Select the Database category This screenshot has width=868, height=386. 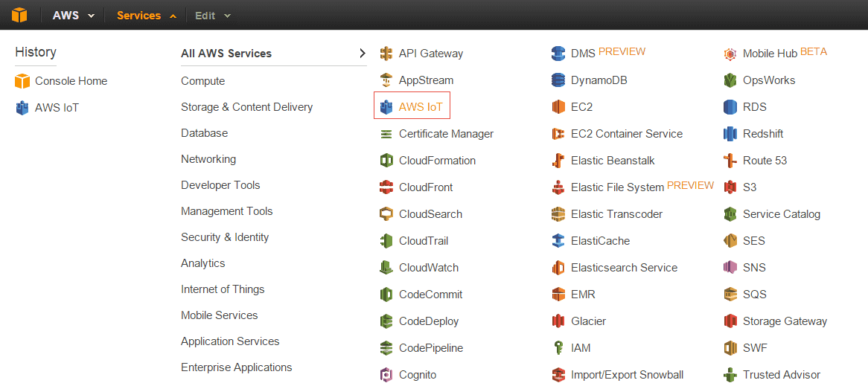click(x=204, y=132)
